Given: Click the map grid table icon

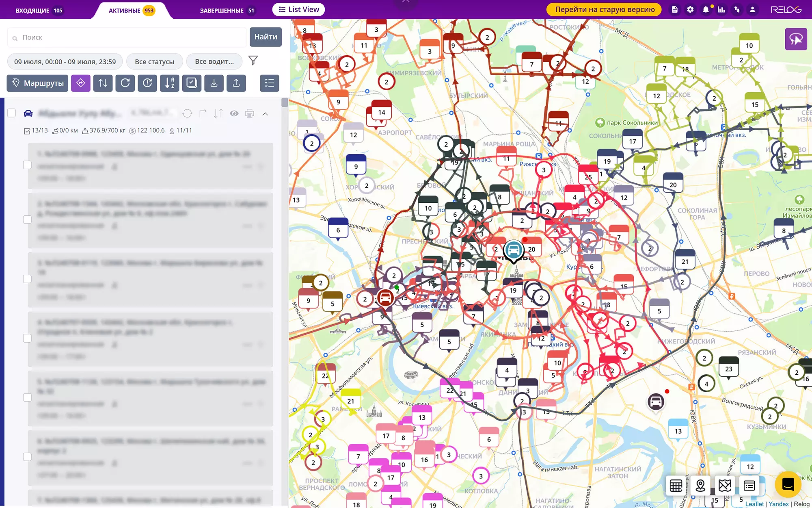Looking at the screenshot, I should pyautogui.click(x=676, y=485).
